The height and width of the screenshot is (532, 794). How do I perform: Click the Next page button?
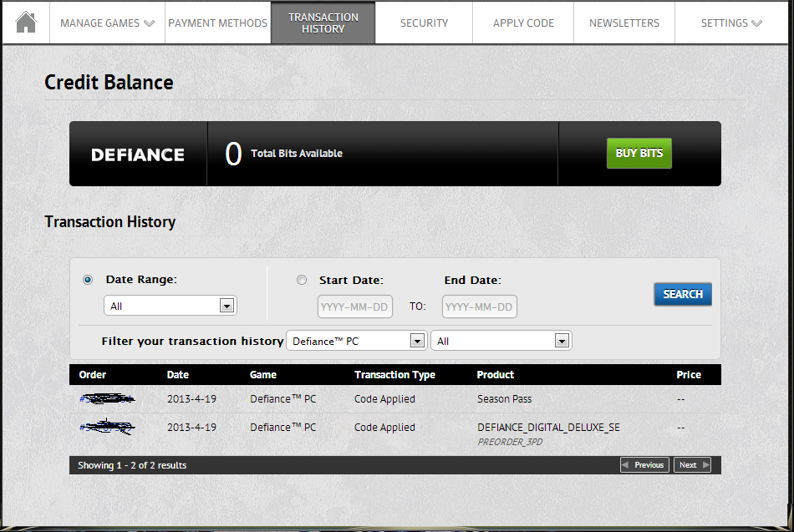tap(692, 464)
